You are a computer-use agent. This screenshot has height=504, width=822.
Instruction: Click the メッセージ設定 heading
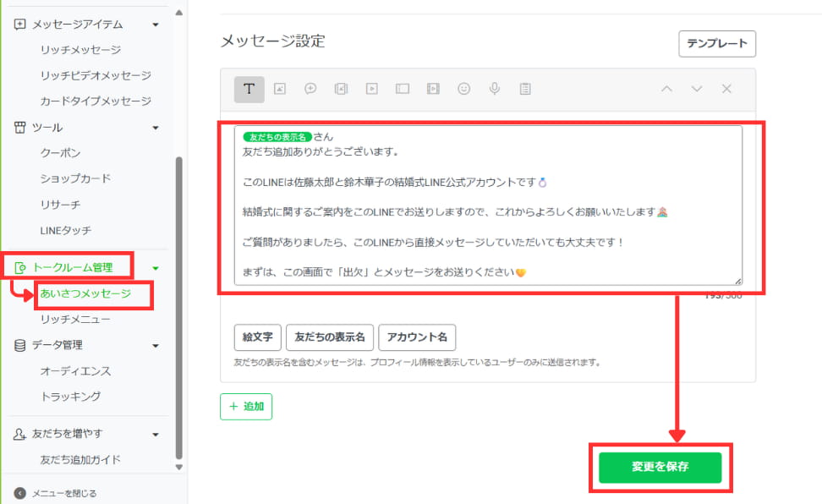tap(273, 41)
